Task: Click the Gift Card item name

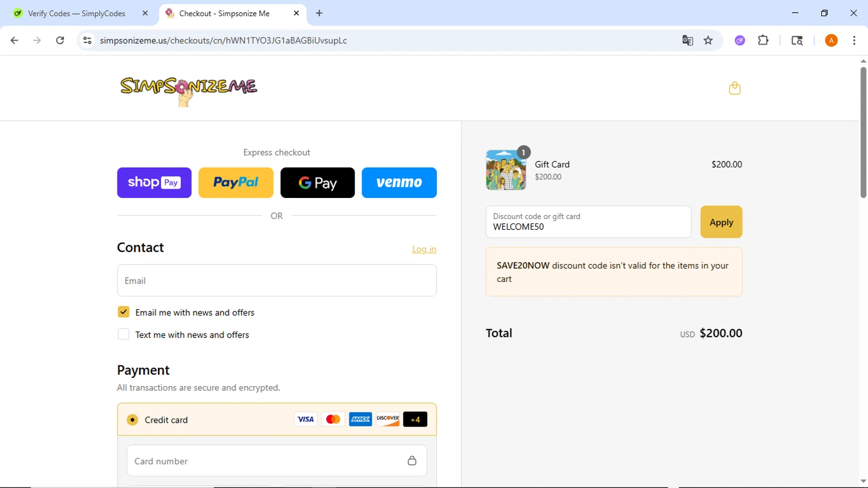Action: point(552,164)
